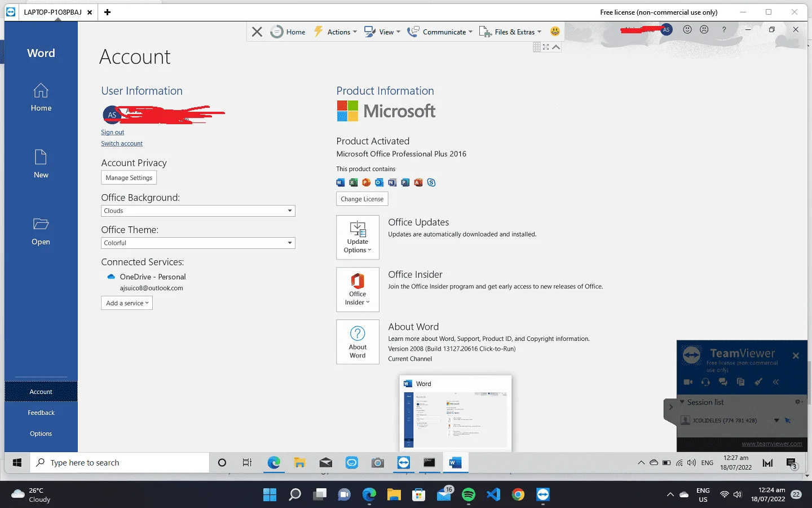
Task: Click the local weather widget 26°C Cloudy
Action: (32, 495)
